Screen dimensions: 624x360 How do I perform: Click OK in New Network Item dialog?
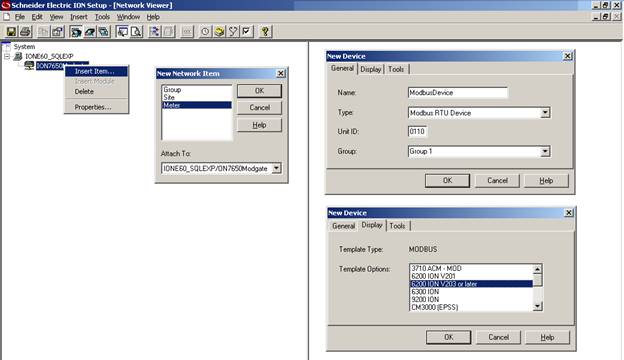pyautogui.click(x=259, y=91)
